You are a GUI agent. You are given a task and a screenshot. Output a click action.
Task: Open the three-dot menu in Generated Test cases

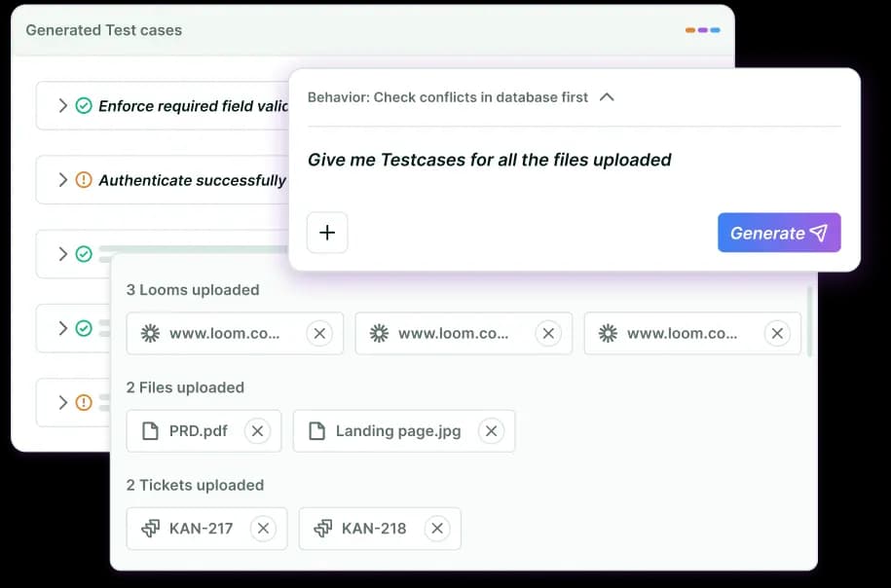coord(703,30)
